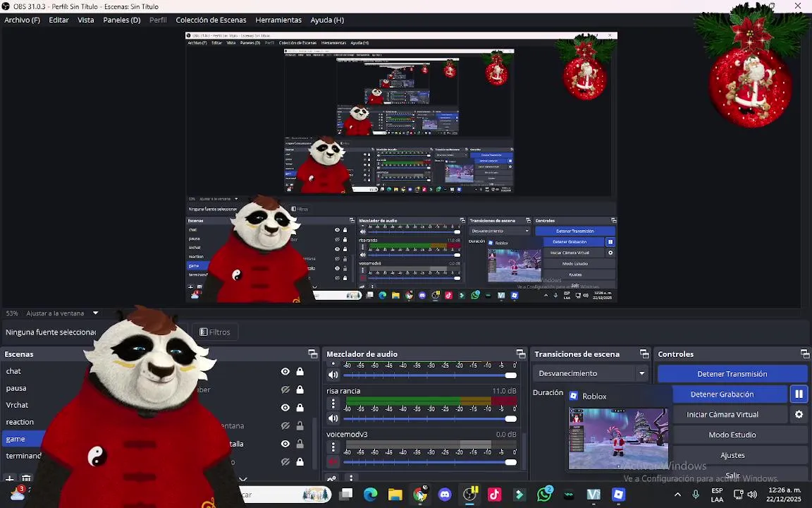
Task: Float the Transiciones de escena dock
Action: (644, 354)
